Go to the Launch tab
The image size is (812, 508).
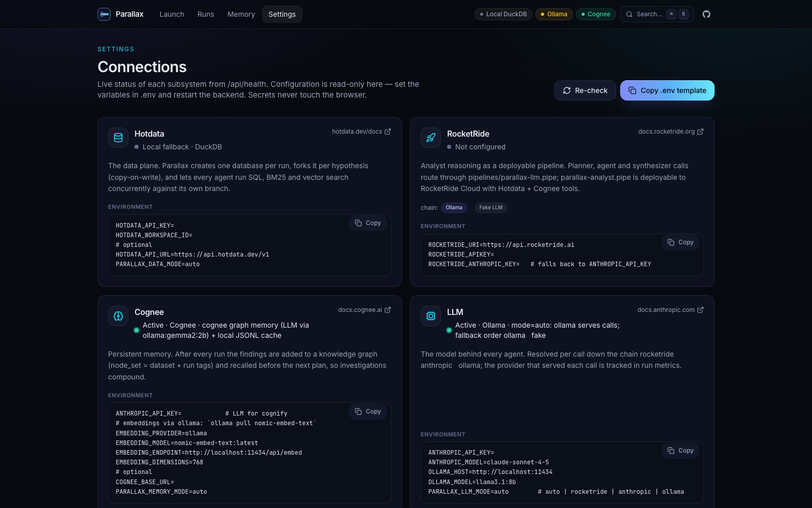tap(172, 14)
